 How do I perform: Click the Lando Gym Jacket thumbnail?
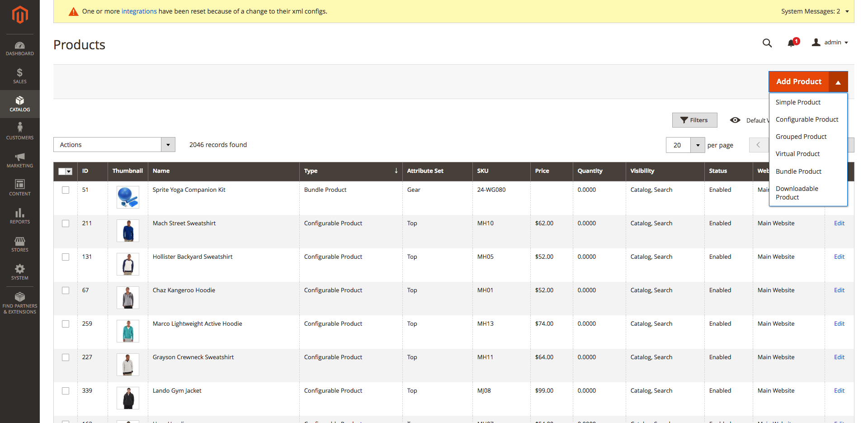pyautogui.click(x=128, y=398)
